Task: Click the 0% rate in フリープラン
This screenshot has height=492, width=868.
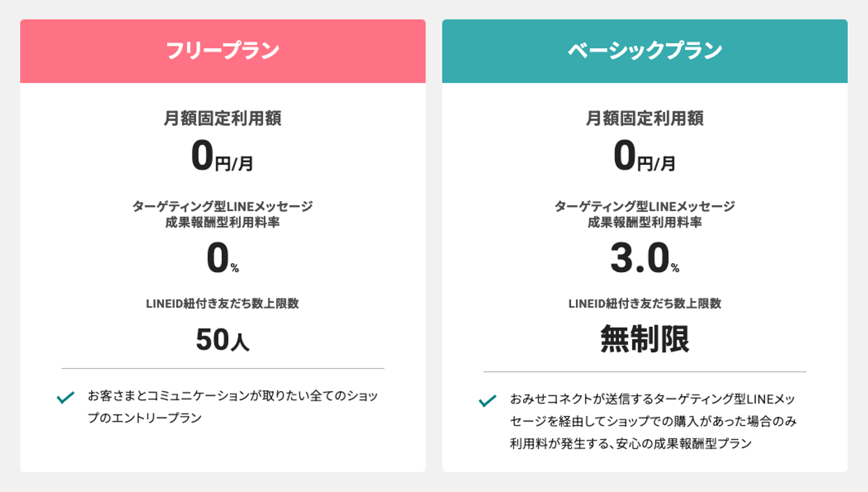Action: pos(223,260)
